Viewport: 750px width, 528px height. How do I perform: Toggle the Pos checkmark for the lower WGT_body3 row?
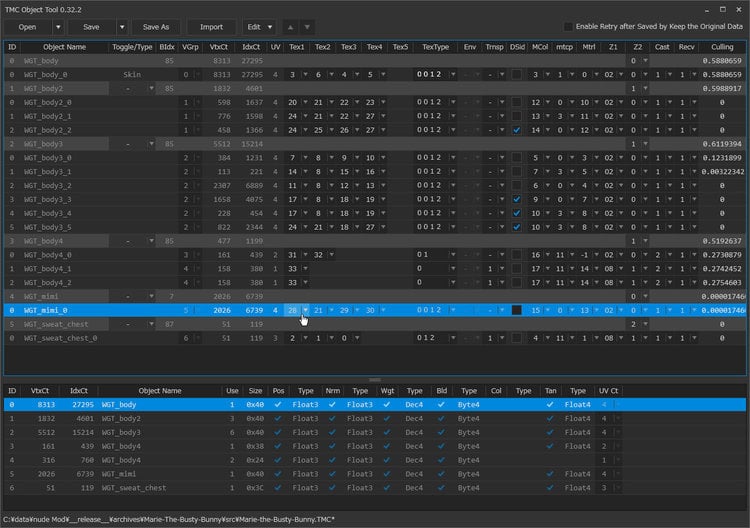(x=278, y=432)
